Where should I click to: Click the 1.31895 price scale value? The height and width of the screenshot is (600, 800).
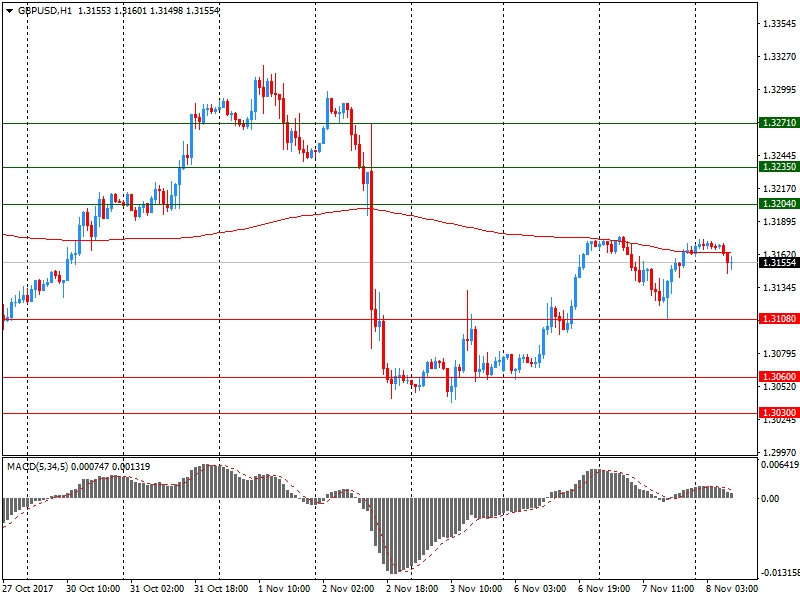[779, 221]
